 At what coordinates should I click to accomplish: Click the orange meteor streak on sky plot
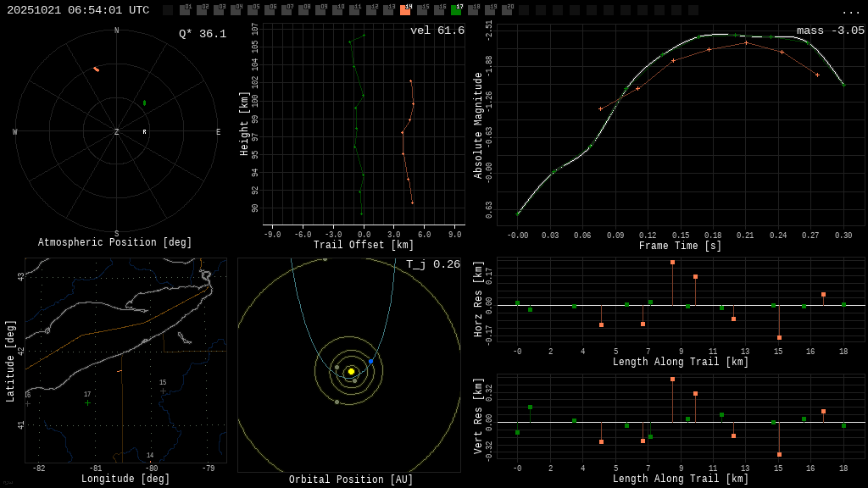(x=96, y=69)
